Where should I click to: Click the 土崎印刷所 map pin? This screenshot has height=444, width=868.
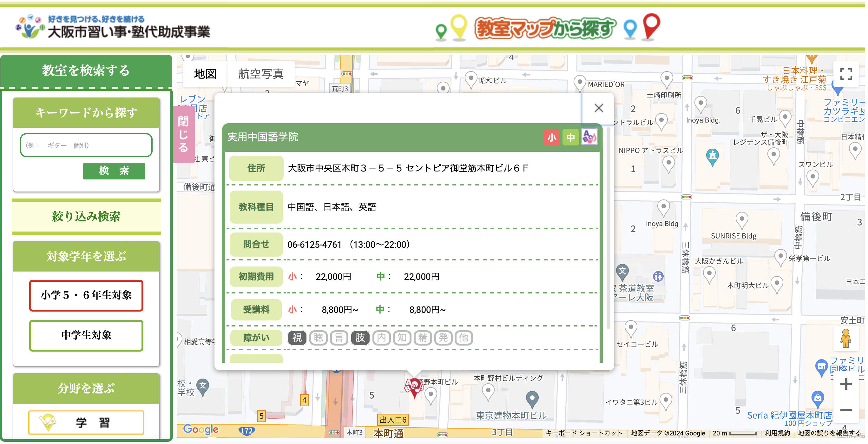(x=666, y=80)
